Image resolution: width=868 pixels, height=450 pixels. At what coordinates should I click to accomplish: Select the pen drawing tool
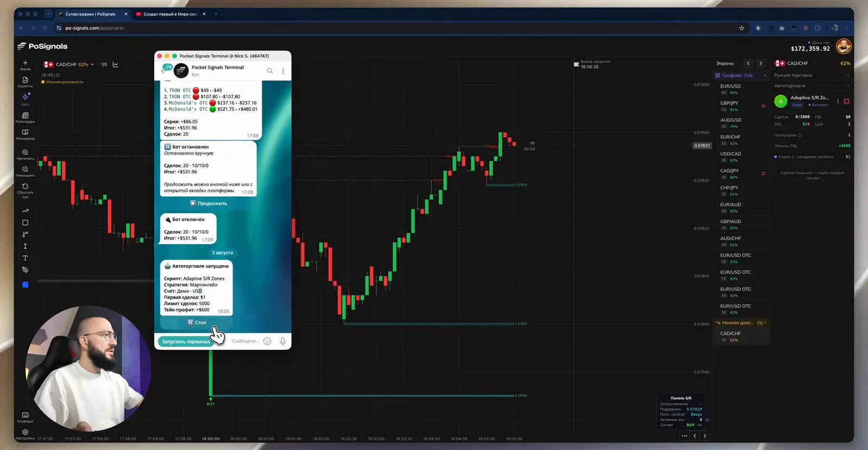pos(25,269)
